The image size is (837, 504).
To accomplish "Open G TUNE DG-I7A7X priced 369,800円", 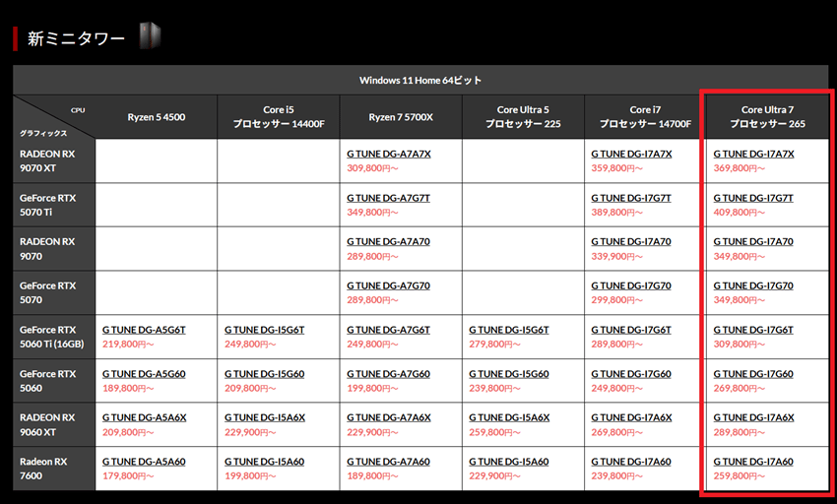I will coord(753,154).
